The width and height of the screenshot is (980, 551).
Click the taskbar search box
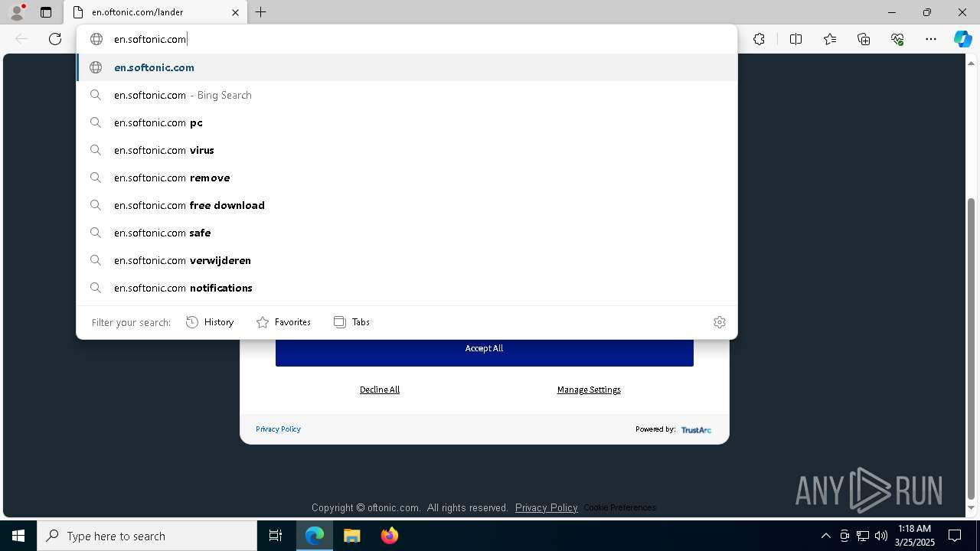[147, 536]
